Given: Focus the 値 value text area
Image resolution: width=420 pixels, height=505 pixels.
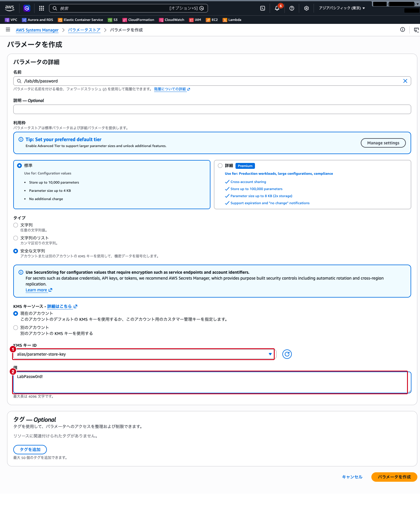Looking at the screenshot, I should [212, 382].
